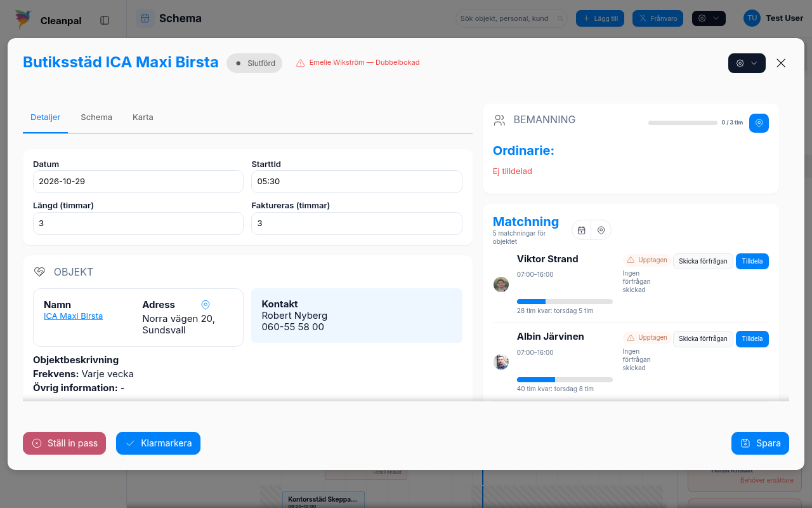Click the Ställ in pass button
This screenshot has height=508, width=812.
[x=64, y=443]
